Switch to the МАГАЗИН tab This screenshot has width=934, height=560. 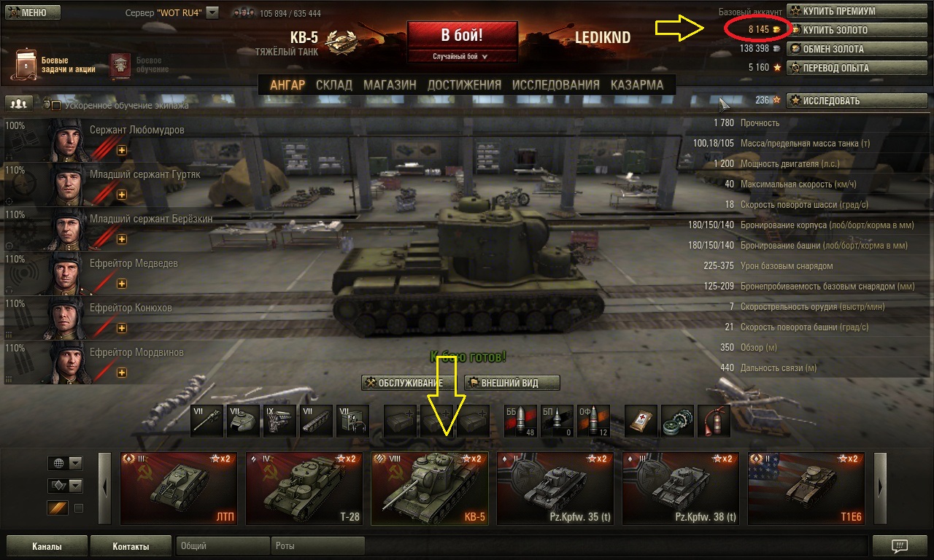click(390, 85)
